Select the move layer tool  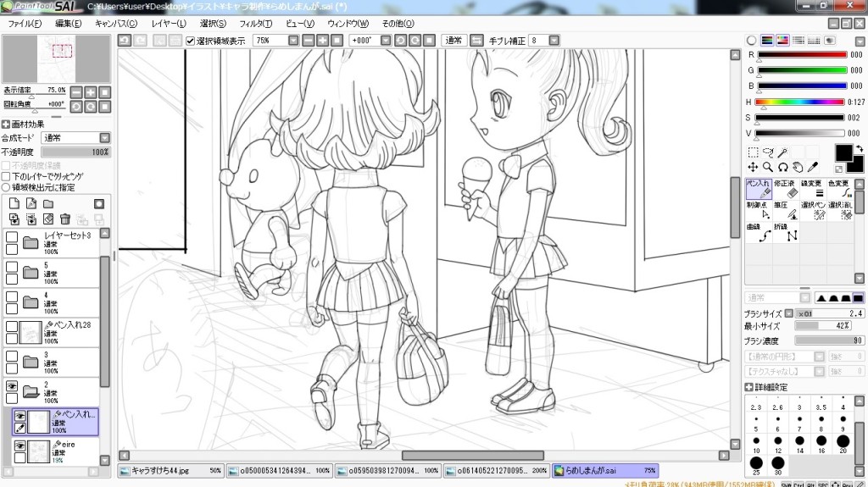coord(753,167)
